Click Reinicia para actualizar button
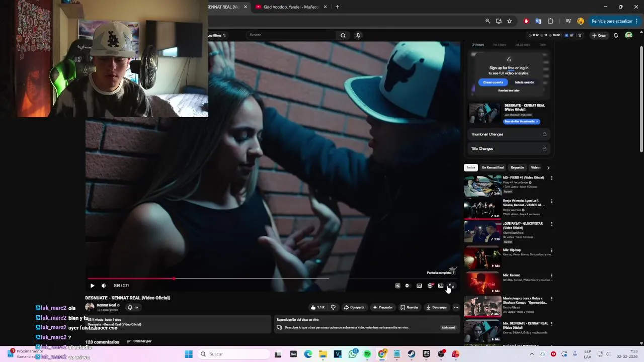 point(615,21)
